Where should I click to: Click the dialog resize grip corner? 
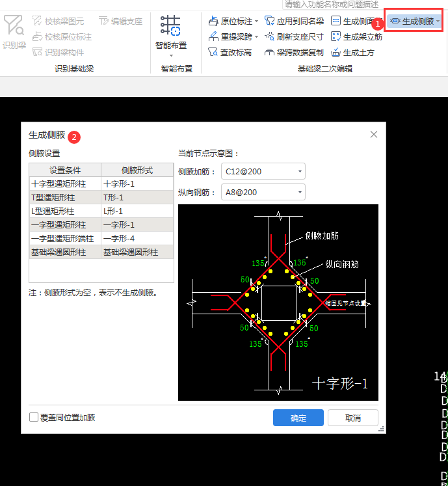pos(382,429)
